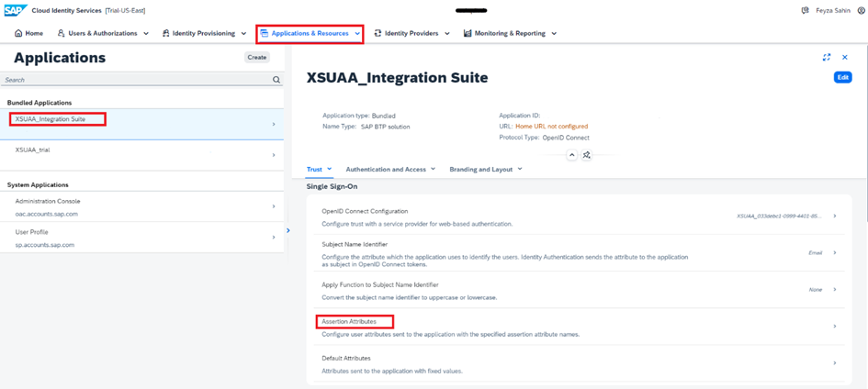Click the Bundled Applications group header
The image size is (868, 389).
(39, 103)
